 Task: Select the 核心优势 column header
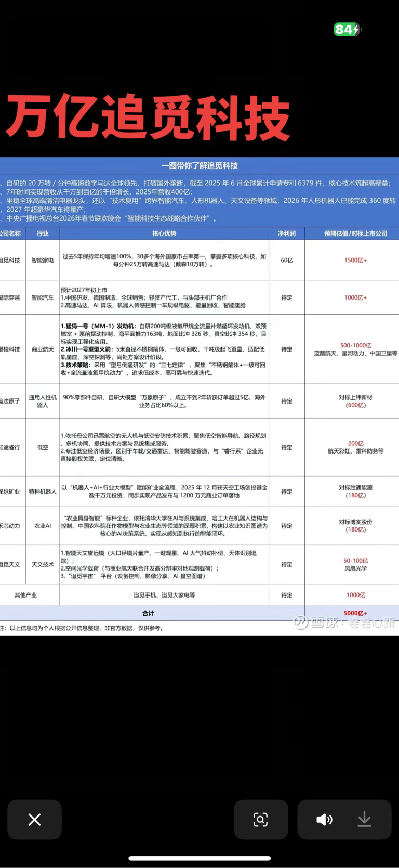[164, 234]
